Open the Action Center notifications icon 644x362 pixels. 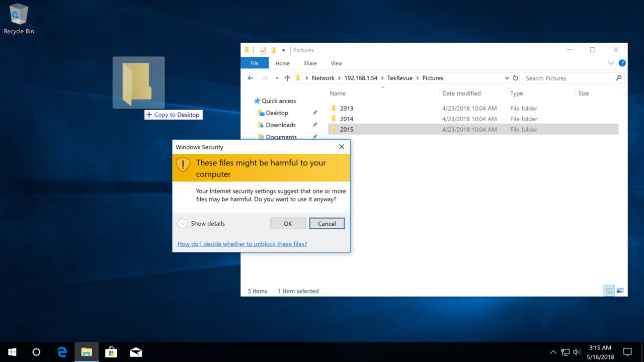(x=627, y=352)
